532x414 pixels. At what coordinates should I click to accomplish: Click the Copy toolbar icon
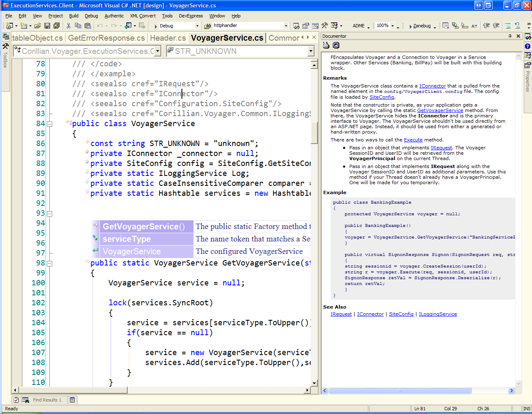click(78, 26)
